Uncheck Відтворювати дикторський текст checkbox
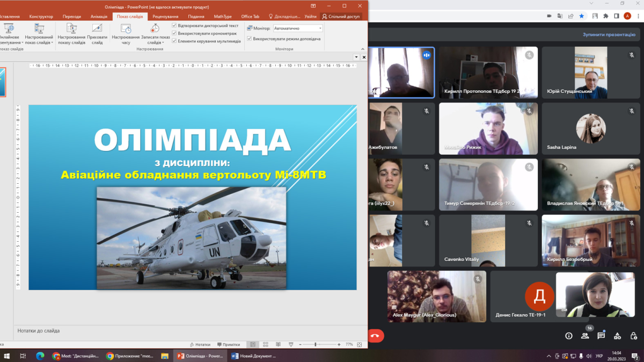644x362 pixels. pyautogui.click(x=174, y=25)
